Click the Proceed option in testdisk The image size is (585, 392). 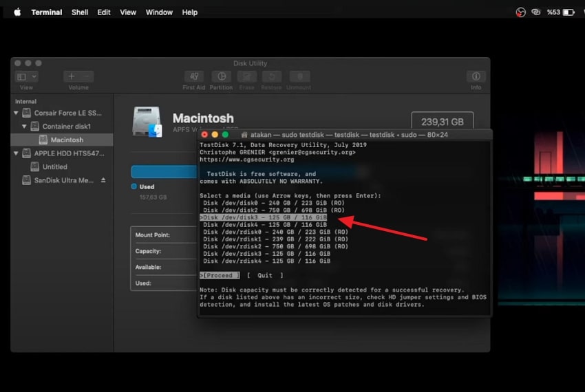point(220,275)
